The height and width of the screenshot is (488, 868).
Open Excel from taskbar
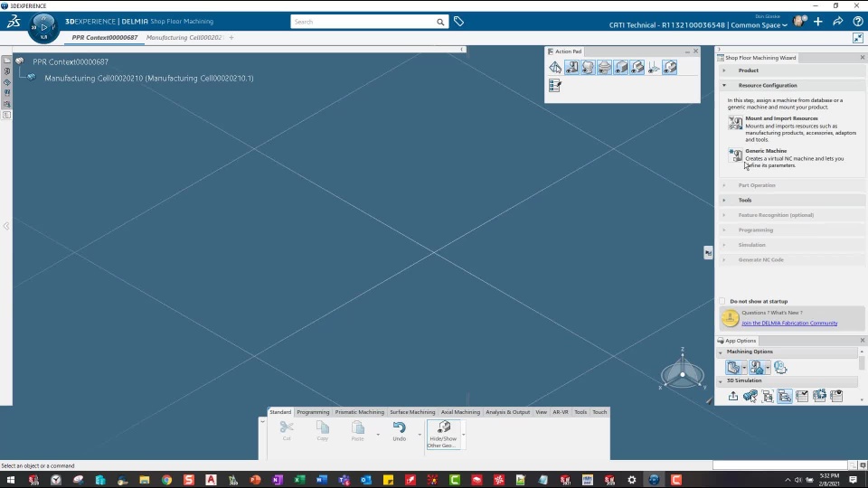tap(299, 480)
